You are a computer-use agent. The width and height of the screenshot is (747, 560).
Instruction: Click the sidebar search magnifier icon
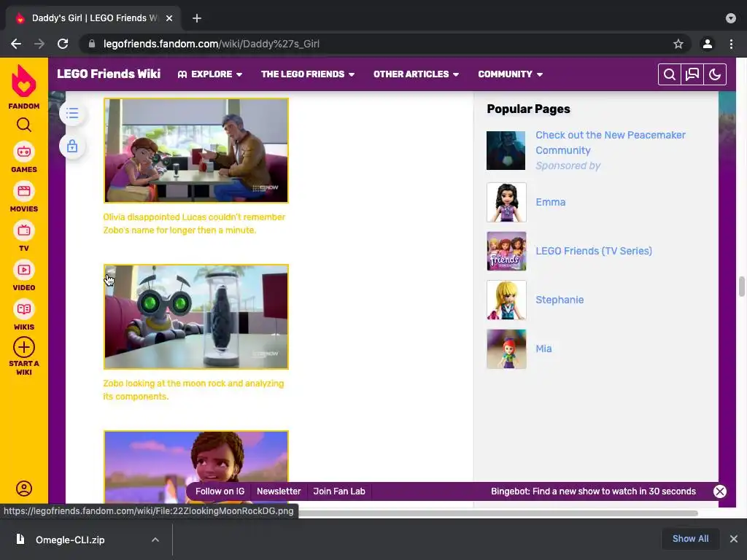(x=24, y=125)
